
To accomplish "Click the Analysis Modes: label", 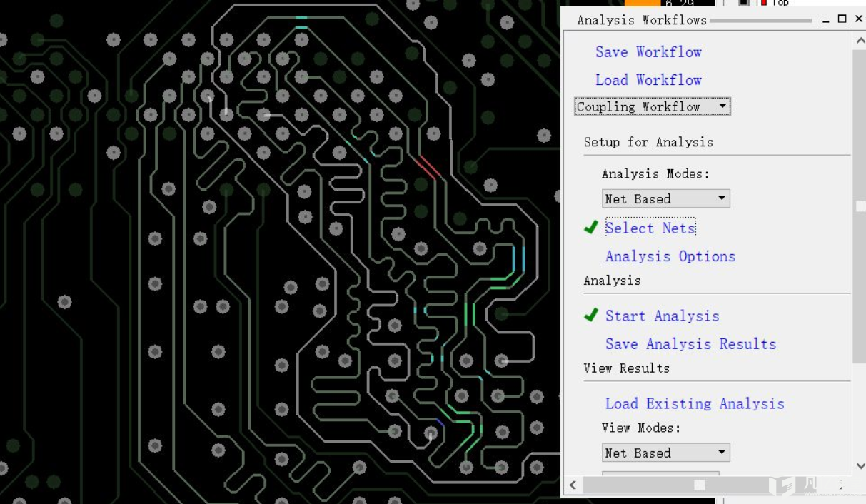I will click(655, 174).
